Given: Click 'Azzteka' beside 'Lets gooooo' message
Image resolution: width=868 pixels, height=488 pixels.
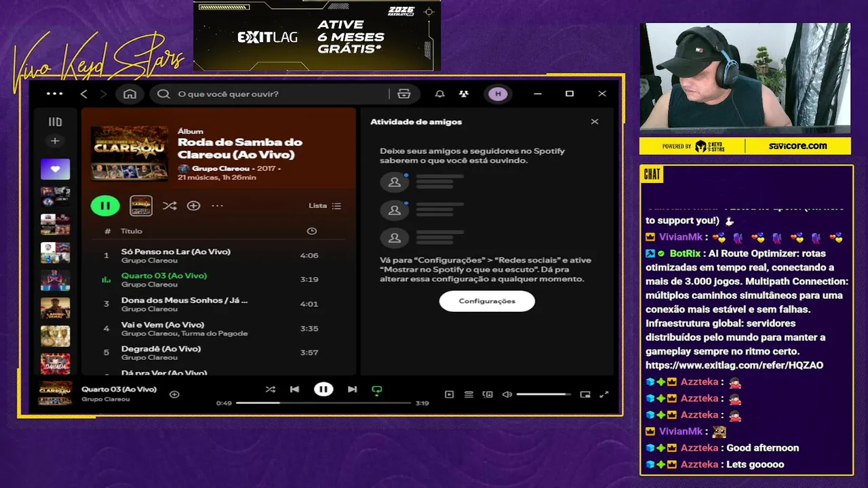Looking at the screenshot, I should pos(700,464).
